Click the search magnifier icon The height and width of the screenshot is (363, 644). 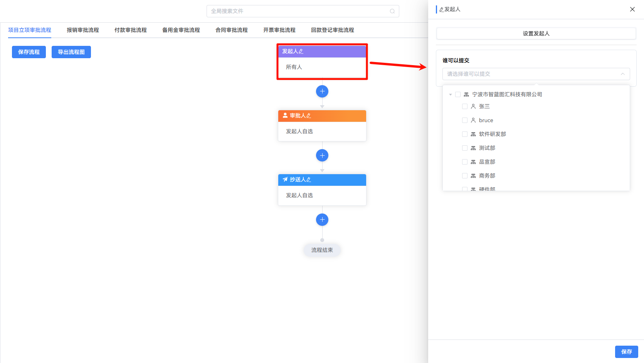[392, 11]
